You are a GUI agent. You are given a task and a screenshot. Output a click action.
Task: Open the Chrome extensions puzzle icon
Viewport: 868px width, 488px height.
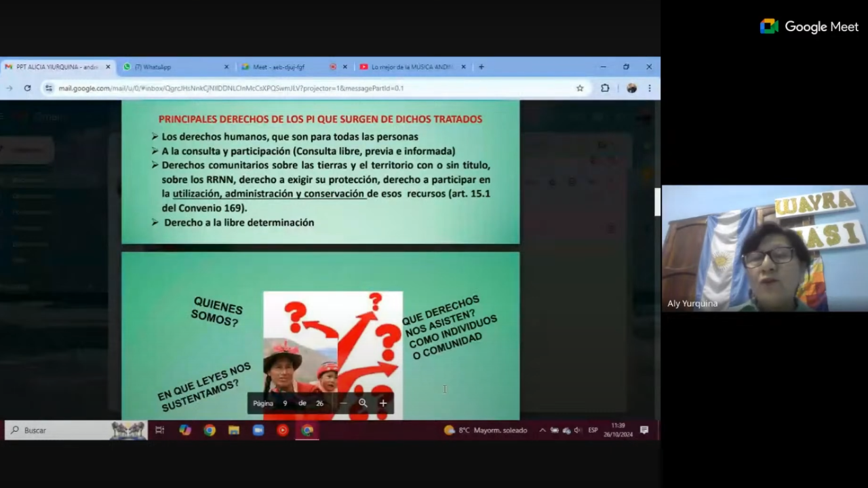coord(605,88)
